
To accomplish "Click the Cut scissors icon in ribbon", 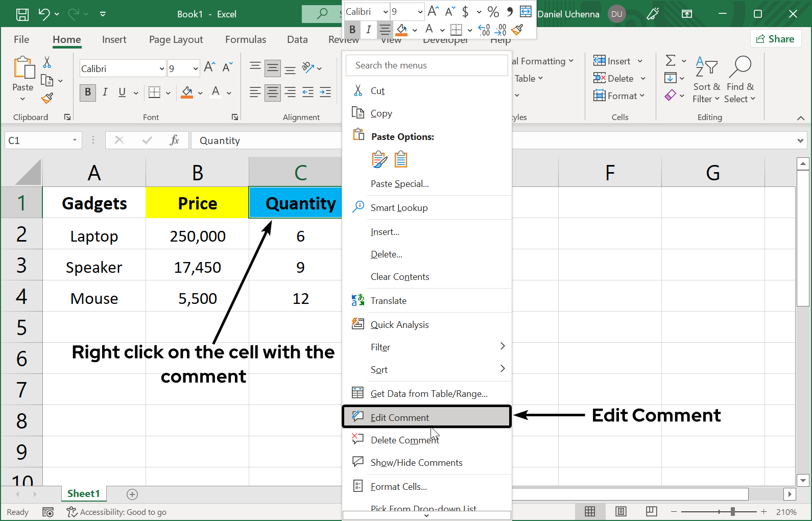I will coord(47,62).
